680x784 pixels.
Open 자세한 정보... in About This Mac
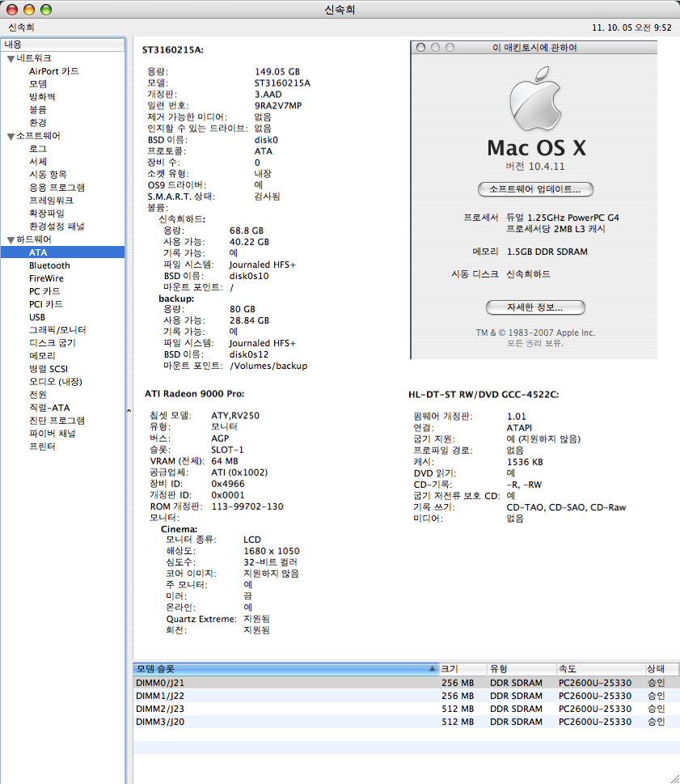point(534,307)
